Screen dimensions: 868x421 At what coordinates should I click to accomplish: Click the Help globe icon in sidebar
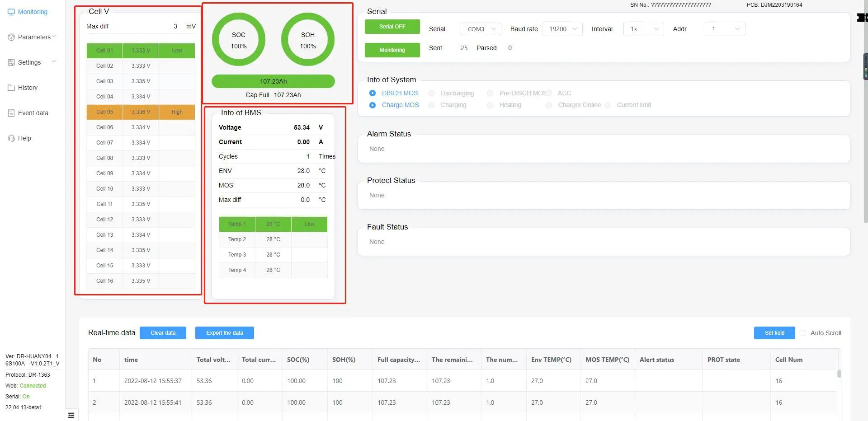(11, 138)
